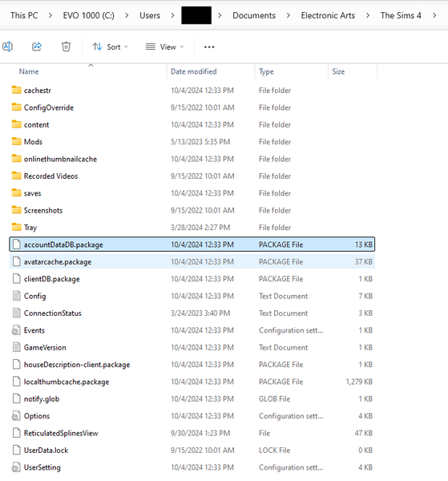
Task: Click the Share icon in toolbar
Action: 37,46
